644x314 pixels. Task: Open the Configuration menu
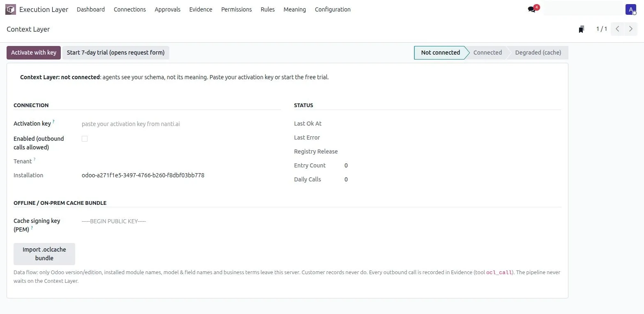point(333,9)
